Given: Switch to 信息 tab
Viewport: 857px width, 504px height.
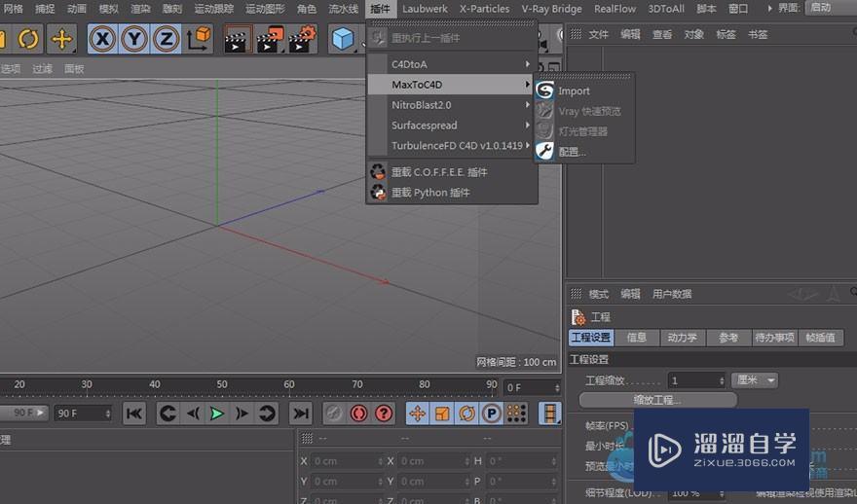Looking at the screenshot, I should point(636,338).
